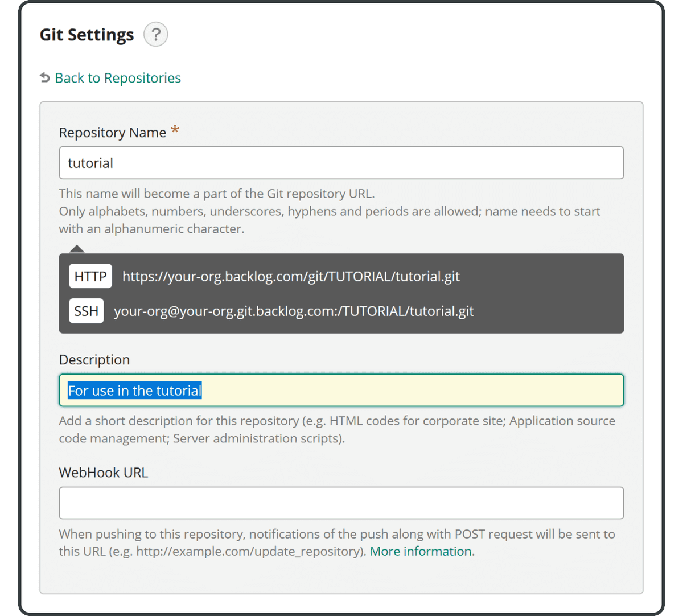
Task: Click the help question mark icon
Action: (x=155, y=35)
